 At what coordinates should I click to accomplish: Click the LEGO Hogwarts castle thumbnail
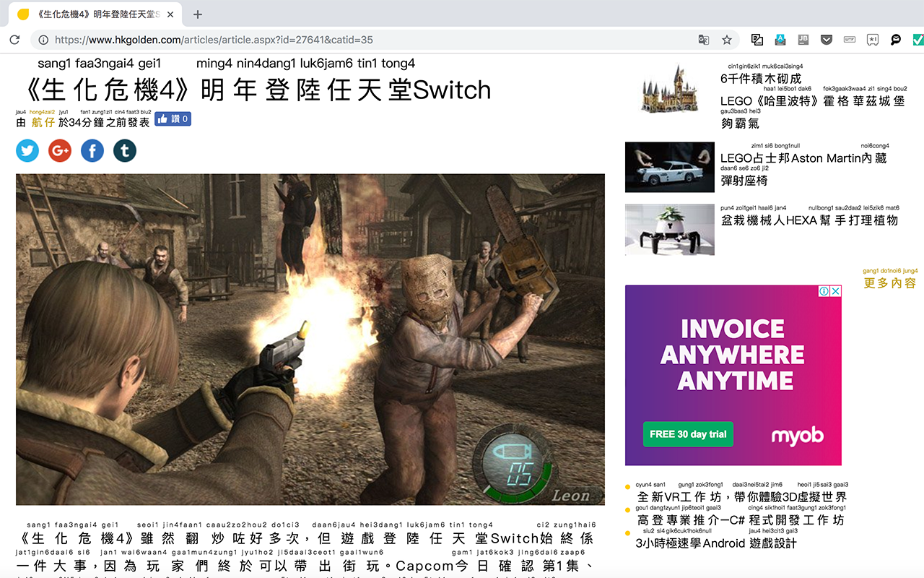click(x=670, y=88)
